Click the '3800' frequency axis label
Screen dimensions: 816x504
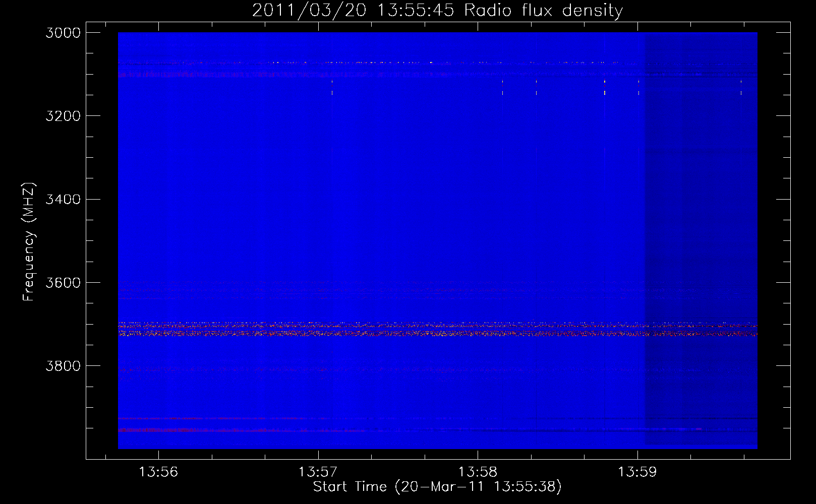point(63,366)
